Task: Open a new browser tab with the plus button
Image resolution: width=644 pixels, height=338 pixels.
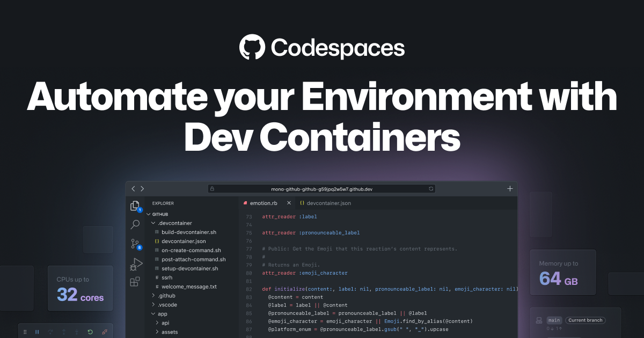Action: click(x=510, y=188)
